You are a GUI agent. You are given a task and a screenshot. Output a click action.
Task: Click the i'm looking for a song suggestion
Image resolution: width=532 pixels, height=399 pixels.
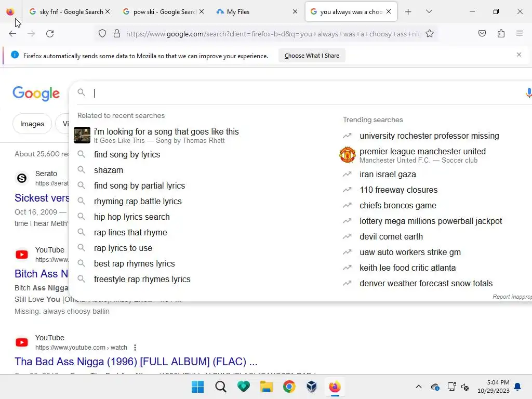166,136
